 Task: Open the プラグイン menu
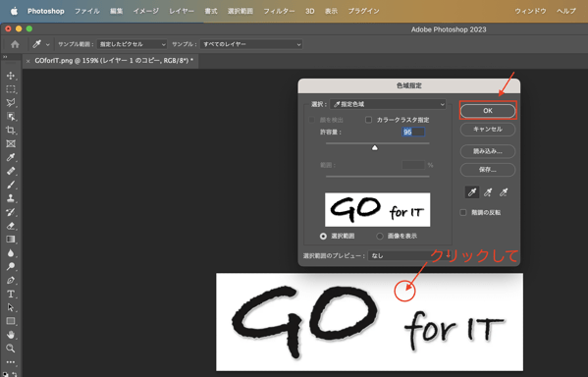pos(364,11)
